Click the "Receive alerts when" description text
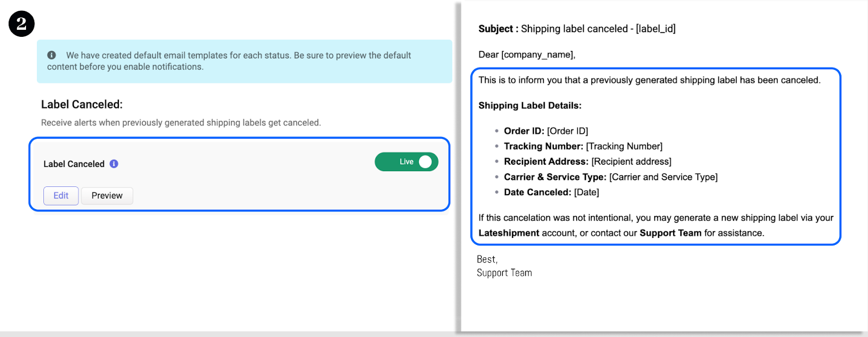868x337 pixels. 181,123
